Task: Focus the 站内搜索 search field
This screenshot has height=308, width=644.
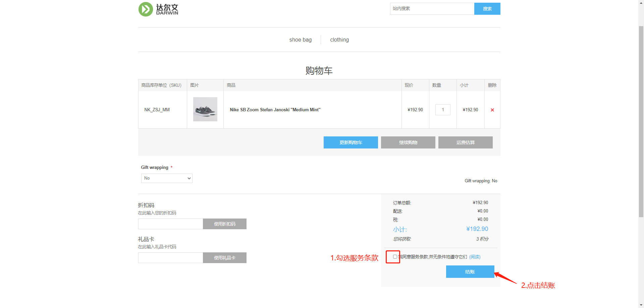Action: [x=432, y=9]
